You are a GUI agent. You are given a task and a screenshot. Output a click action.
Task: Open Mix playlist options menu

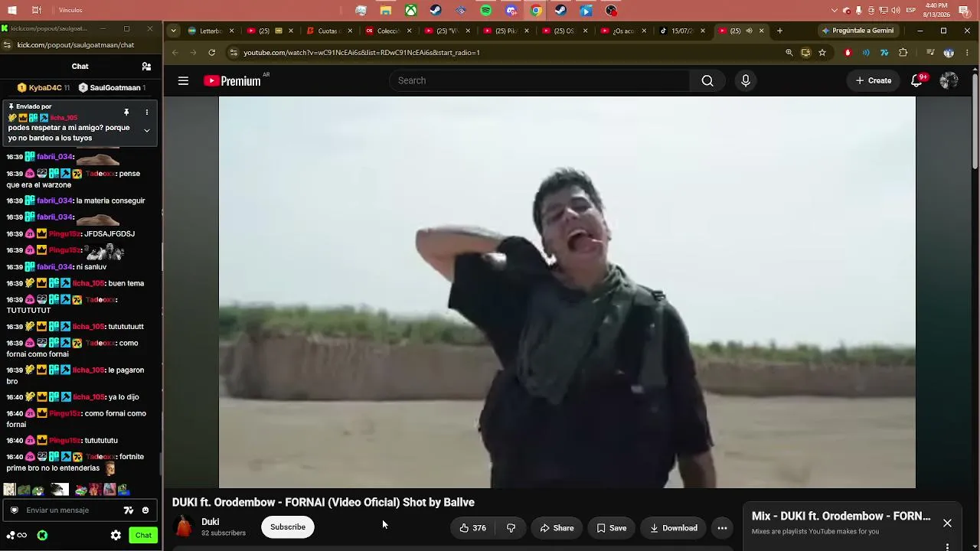click(947, 546)
